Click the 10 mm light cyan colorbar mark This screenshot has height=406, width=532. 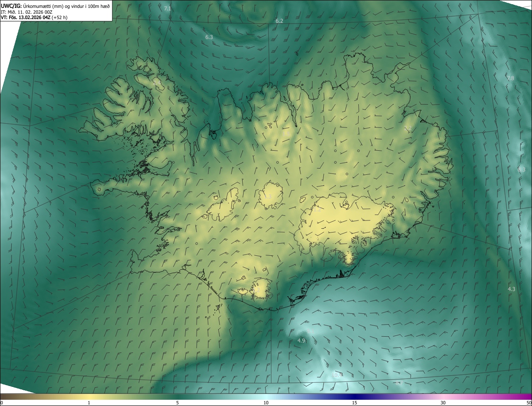pos(266,403)
